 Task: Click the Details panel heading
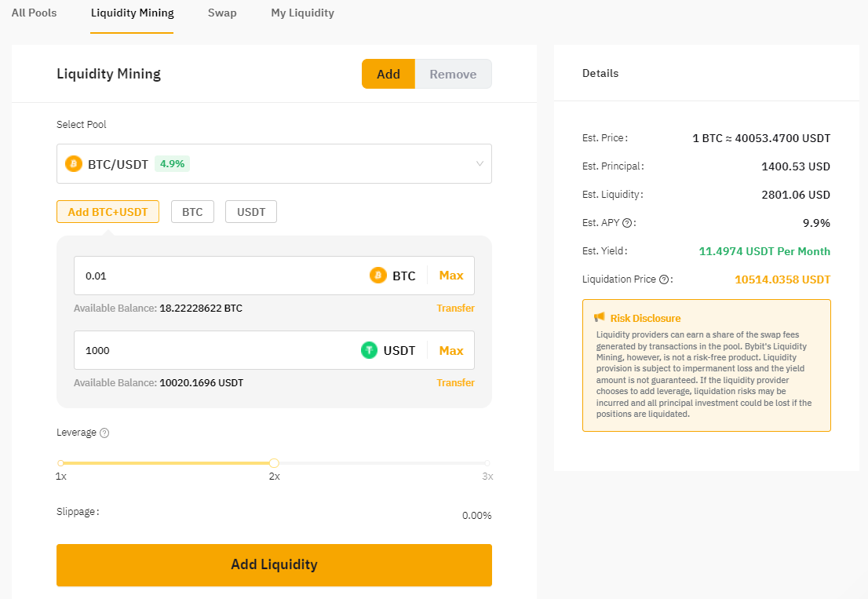tap(600, 73)
